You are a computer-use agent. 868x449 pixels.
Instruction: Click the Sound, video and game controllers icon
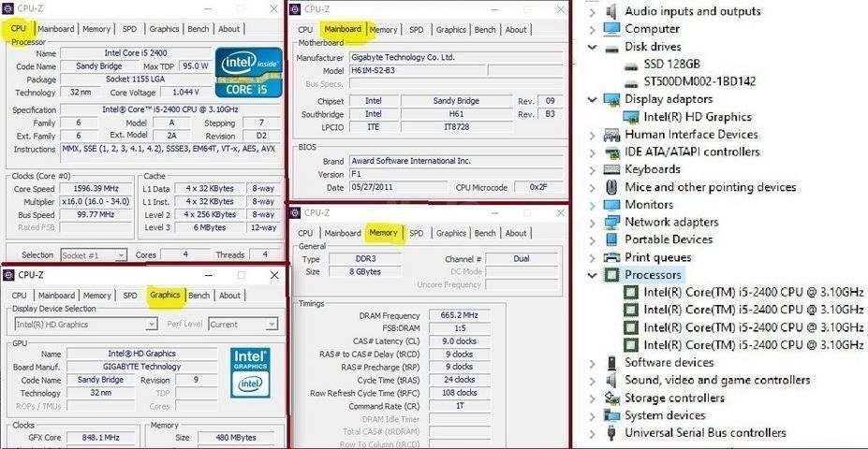pyautogui.click(x=611, y=381)
